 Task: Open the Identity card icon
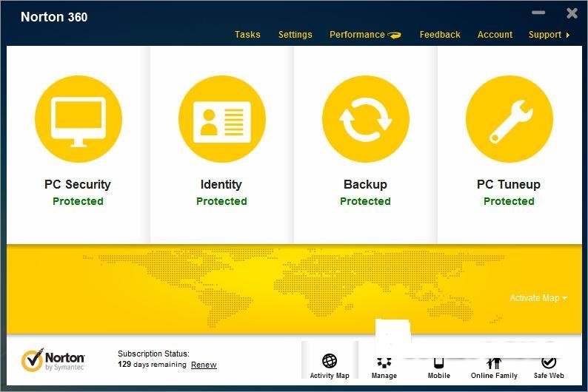(222, 119)
